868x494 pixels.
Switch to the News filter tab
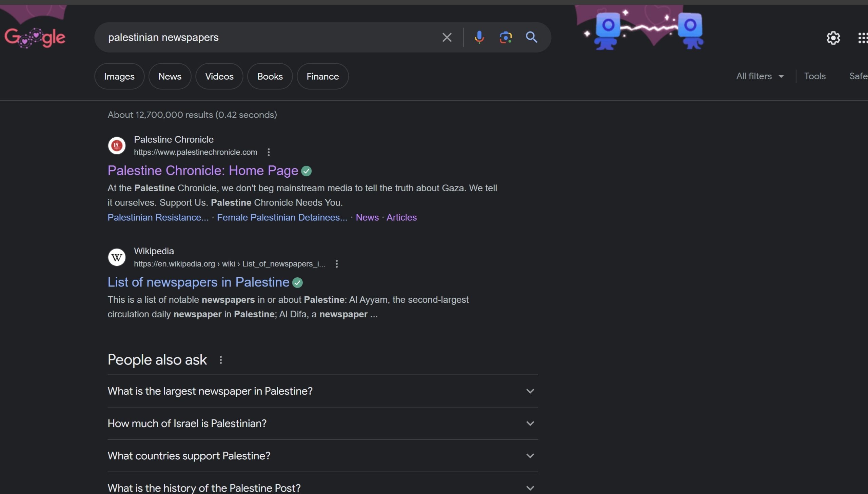coord(170,76)
